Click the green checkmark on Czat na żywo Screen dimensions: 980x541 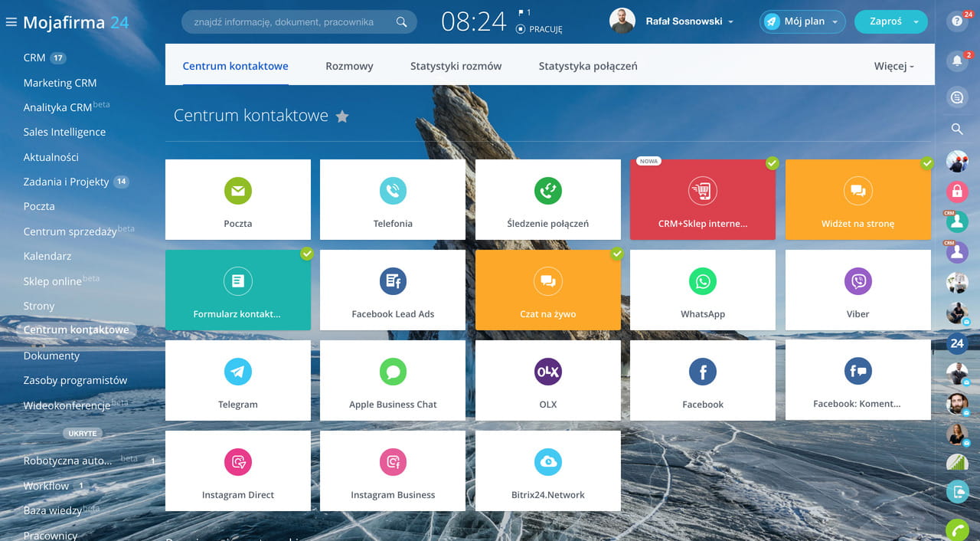pos(617,254)
